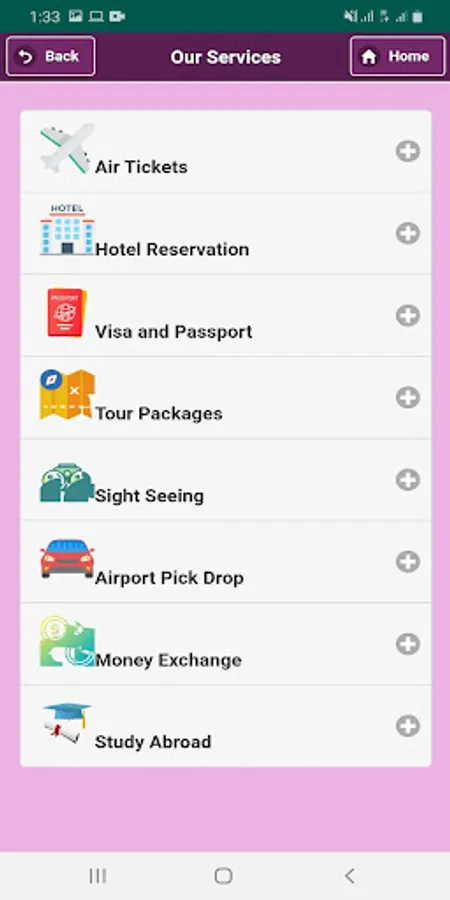Viewport: 450px width, 900px height.
Task: Expand the Sight Seeing plus button
Action: 408,480
